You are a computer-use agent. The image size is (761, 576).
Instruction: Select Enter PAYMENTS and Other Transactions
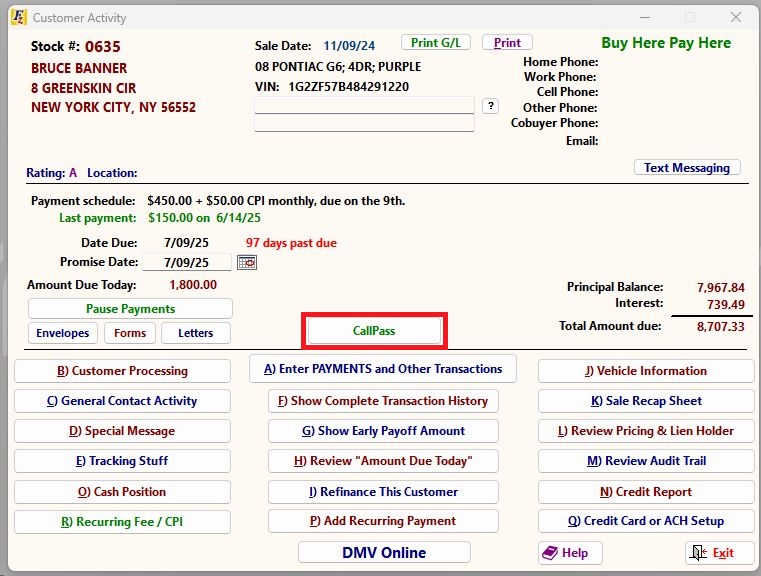point(383,369)
